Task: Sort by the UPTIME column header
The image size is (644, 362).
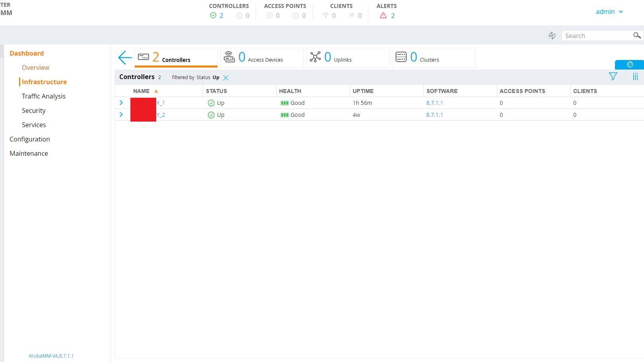Action: tap(363, 91)
